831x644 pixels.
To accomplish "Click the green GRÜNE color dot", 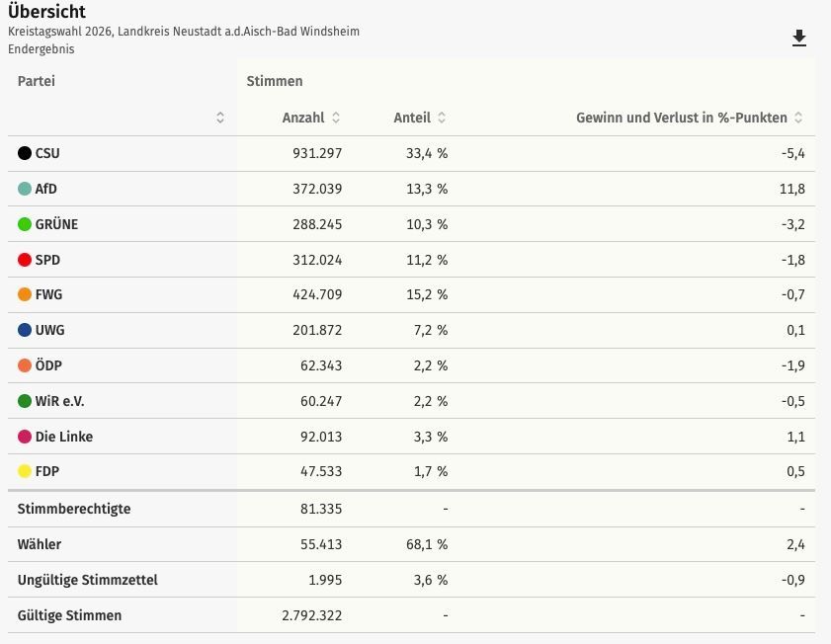I will click(25, 224).
